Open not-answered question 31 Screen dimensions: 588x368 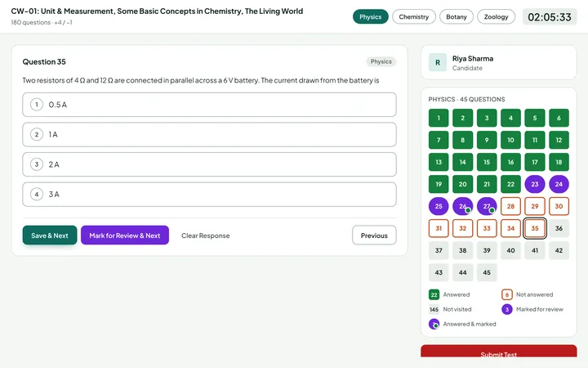pyautogui.click(x=439, y=228)
